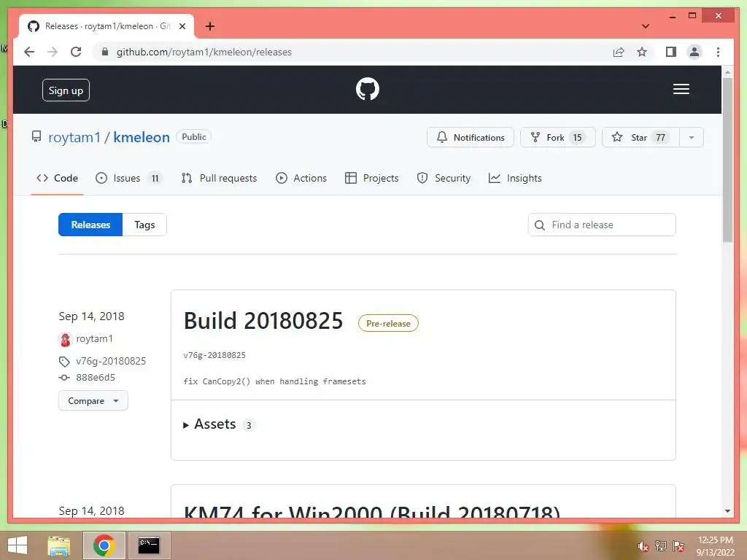747x560 pixels.
Task: Open the v76g-20180825 tag link
Action: [111, 361]
